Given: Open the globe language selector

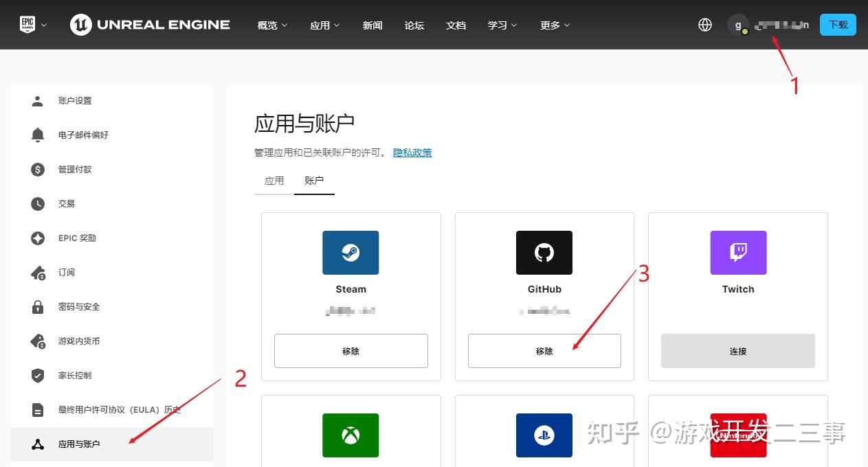Looking at the screenshot, I should (x=704, y=25).
